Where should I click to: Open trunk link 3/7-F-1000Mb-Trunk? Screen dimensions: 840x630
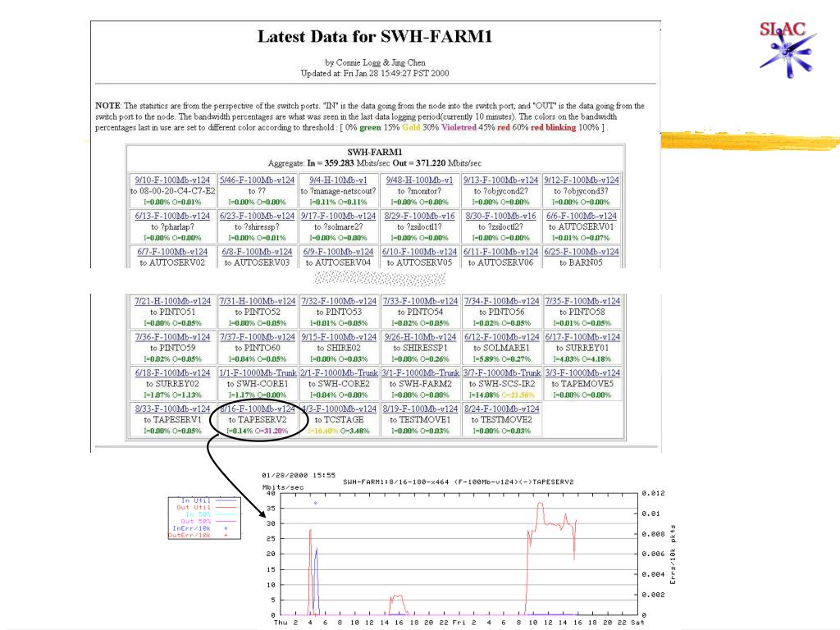[502, 373]
